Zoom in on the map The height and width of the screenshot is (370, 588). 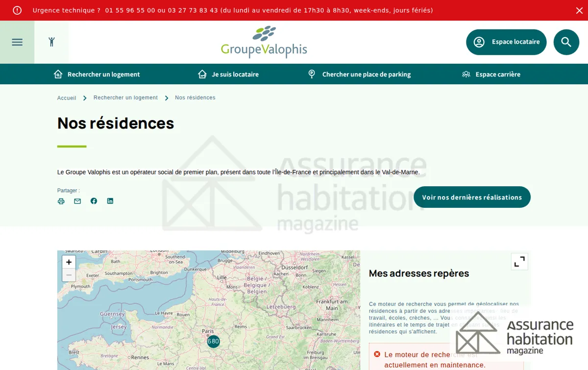[69, 262]
